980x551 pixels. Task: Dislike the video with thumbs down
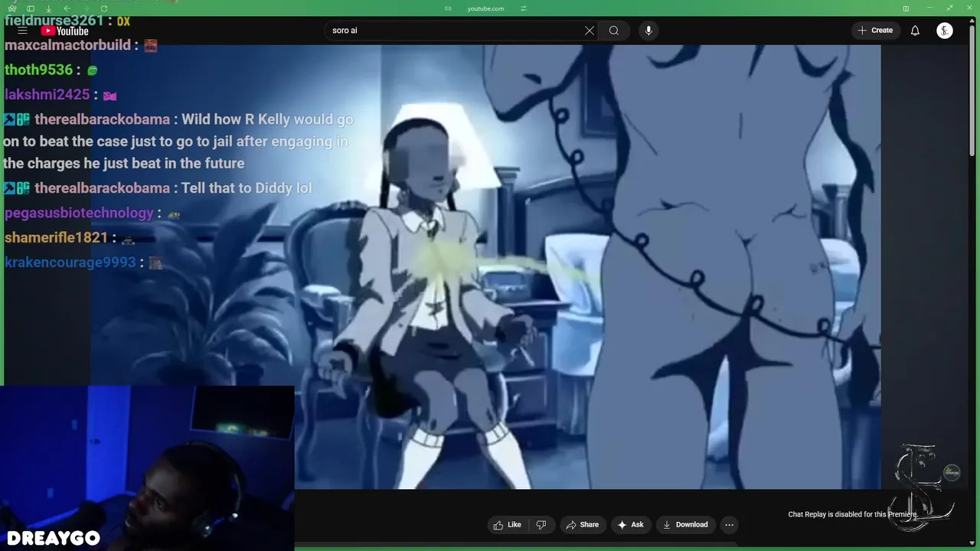pyautogui.click(x=541, y=525)
